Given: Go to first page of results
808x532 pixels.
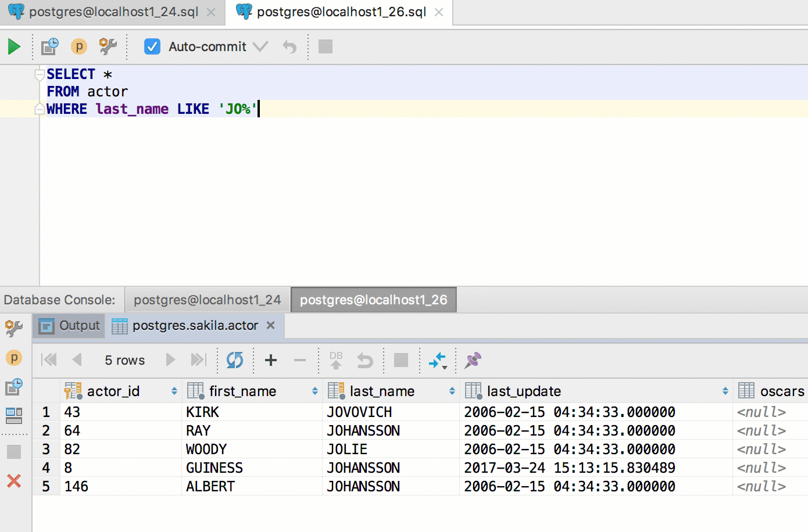Looking at the screenshot, I should pyautogui.click(x=49, y=360).
